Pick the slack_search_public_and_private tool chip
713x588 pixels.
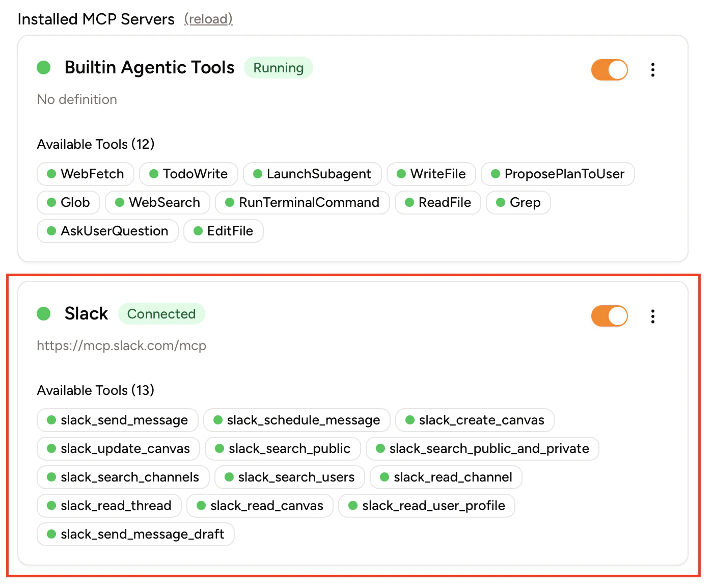pyautogui.click(x=482, y=448)
